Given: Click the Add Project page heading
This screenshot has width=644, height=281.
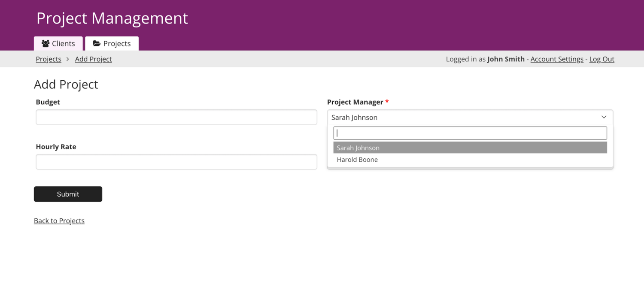Looking at the screenshot, I should tap(66, 84).
